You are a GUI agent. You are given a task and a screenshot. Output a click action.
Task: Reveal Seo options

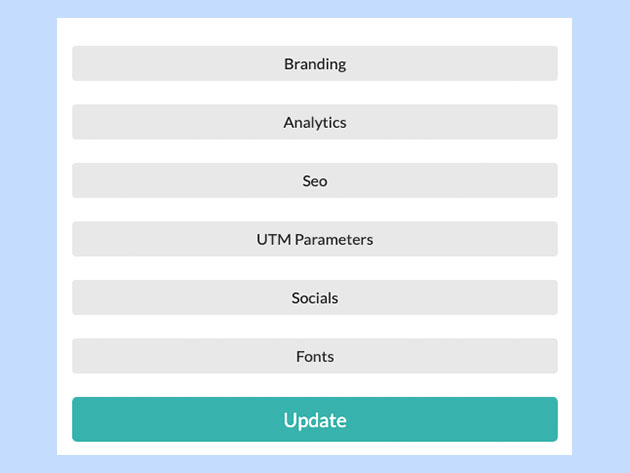(x=314, y=181)
